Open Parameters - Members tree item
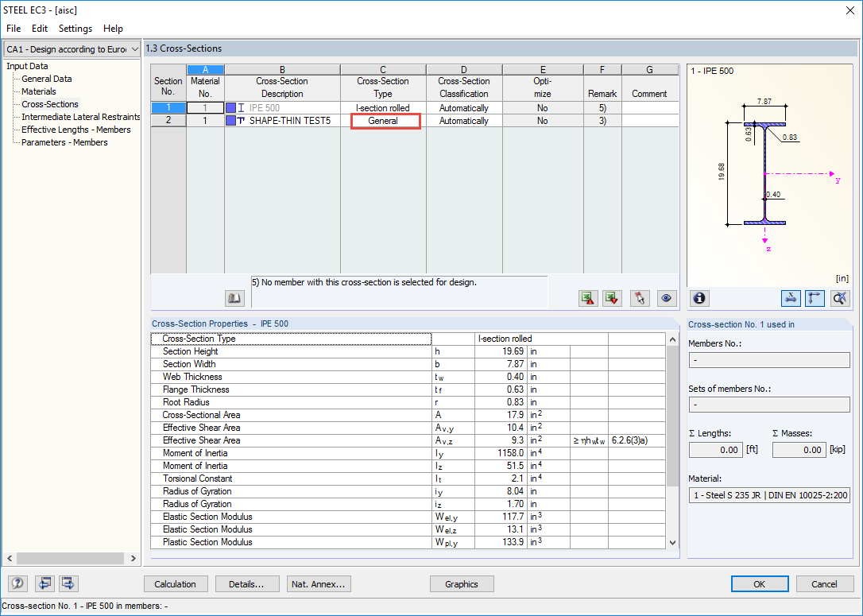This screenshot has height=616, width=863. (x=64, y=142)
